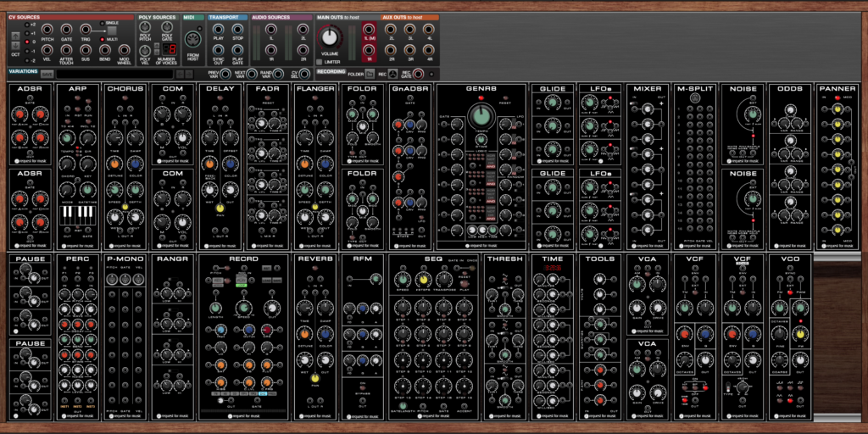
Task: Click the variations name field
Action: 114,74
